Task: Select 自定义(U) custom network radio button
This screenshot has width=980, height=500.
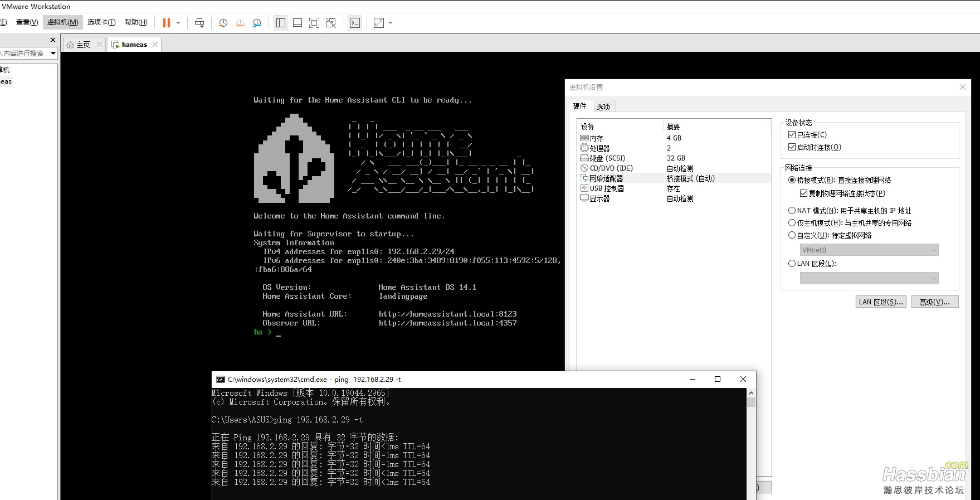Action: tap(792, 235)
